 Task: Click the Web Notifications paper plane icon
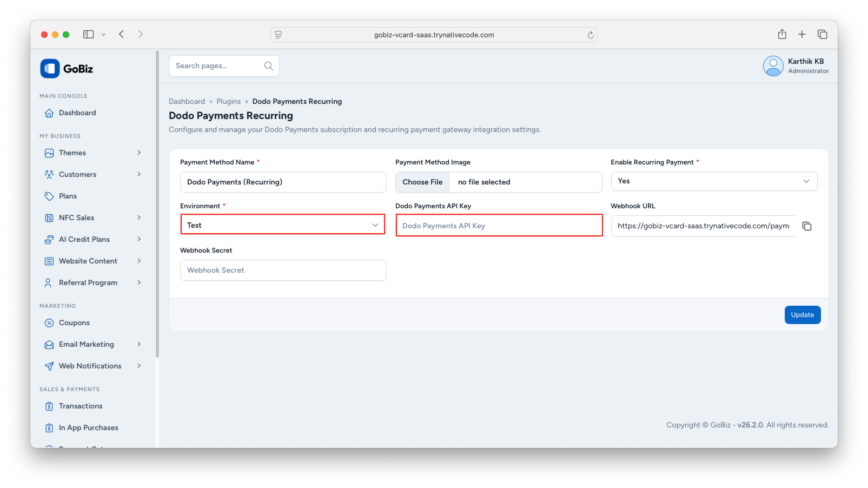pos(49,366)
